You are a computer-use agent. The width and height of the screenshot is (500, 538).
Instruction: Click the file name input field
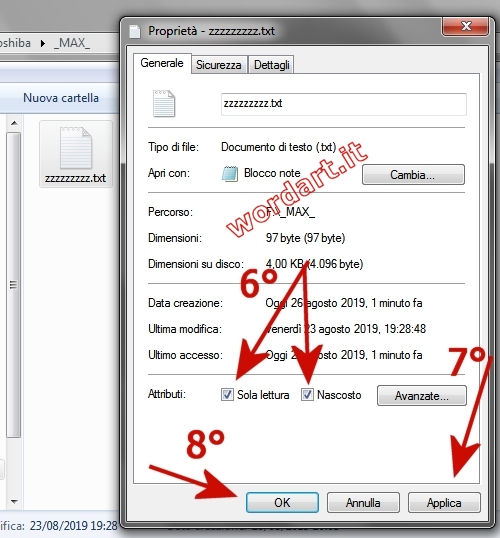[344, 104]
